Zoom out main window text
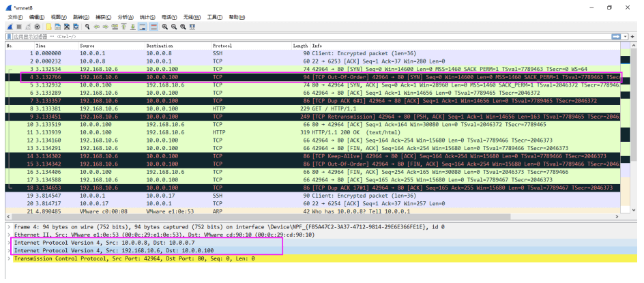Image resolution: width=644 pixels, height=283 pixels. coord(174,27)
